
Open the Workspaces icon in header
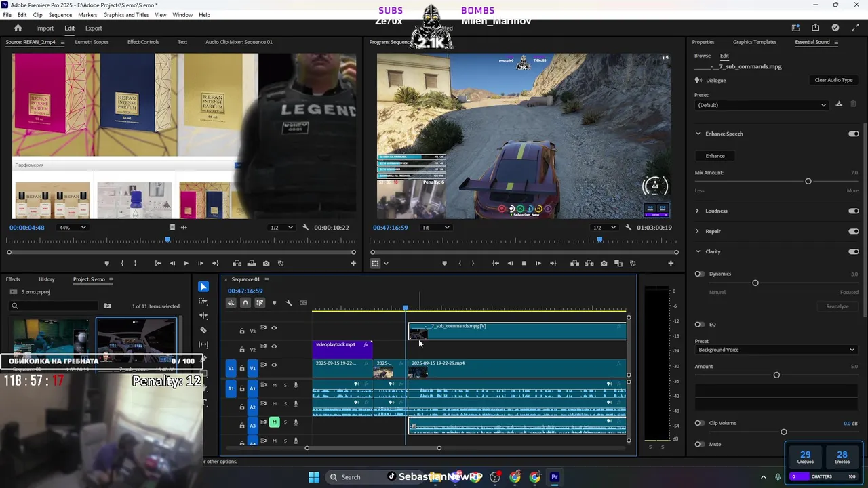tap(795, 28)
